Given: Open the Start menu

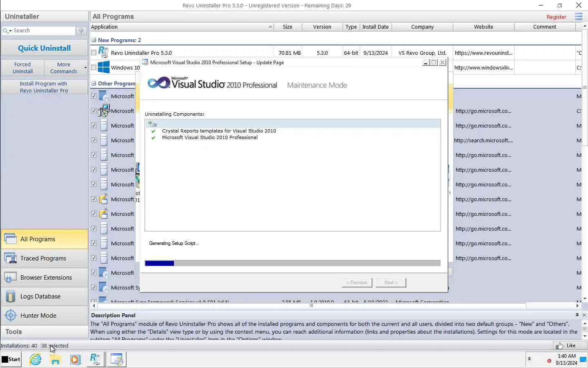Looking at the screenshot, I should pyautogui.click(x=11, y=359).
